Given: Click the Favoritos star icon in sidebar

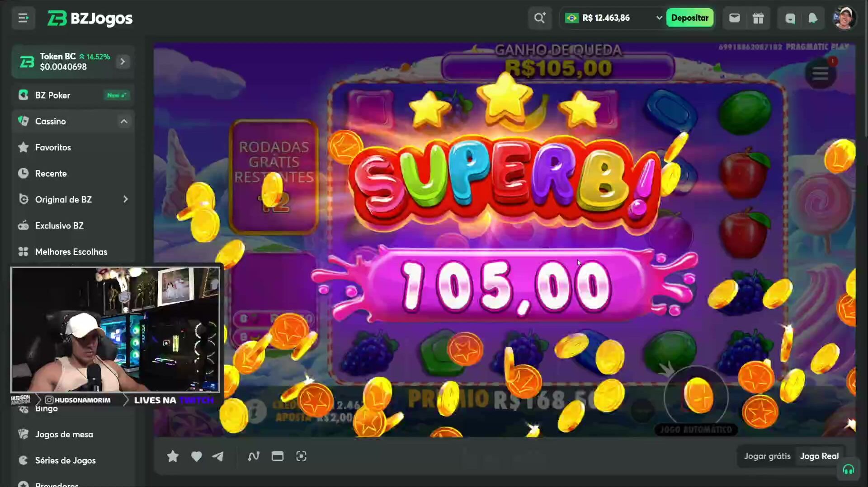Looking at the screenshot, I should 23,147.
